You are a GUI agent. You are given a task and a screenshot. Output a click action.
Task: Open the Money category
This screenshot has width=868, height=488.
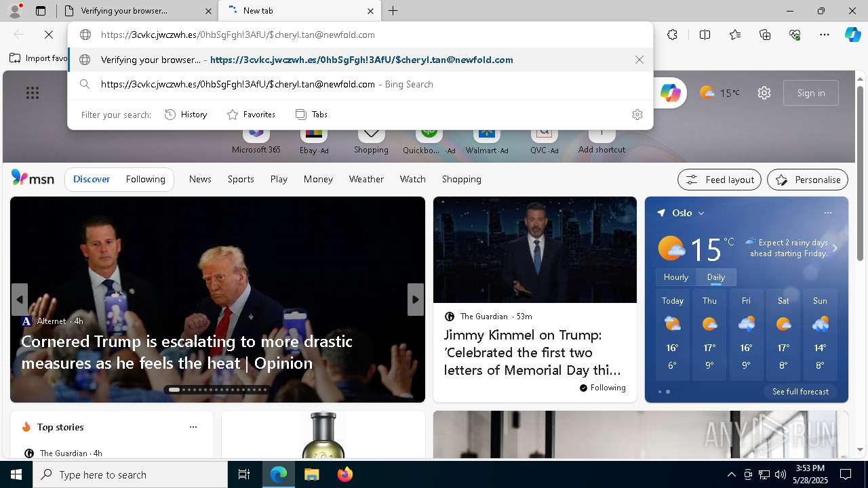318,179
